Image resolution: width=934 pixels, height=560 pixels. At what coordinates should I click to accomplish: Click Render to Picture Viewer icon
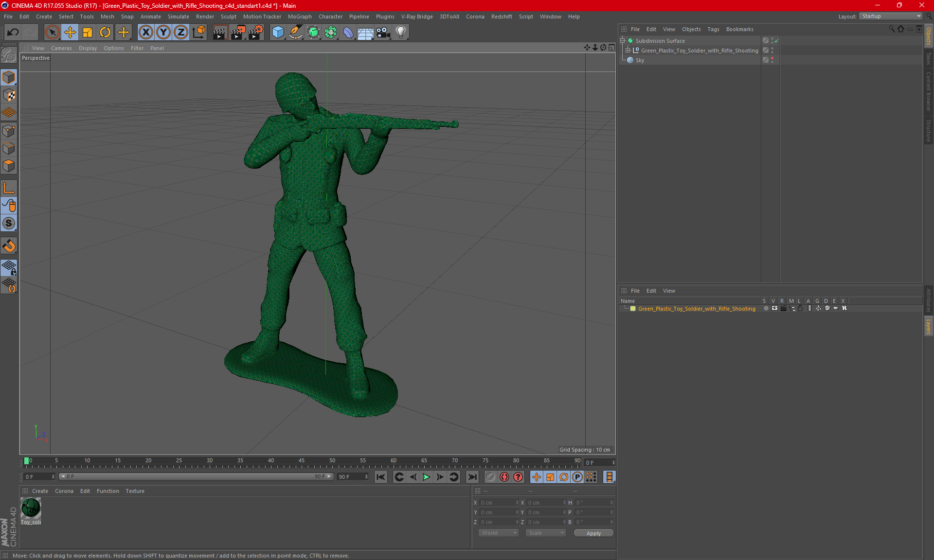238,33
